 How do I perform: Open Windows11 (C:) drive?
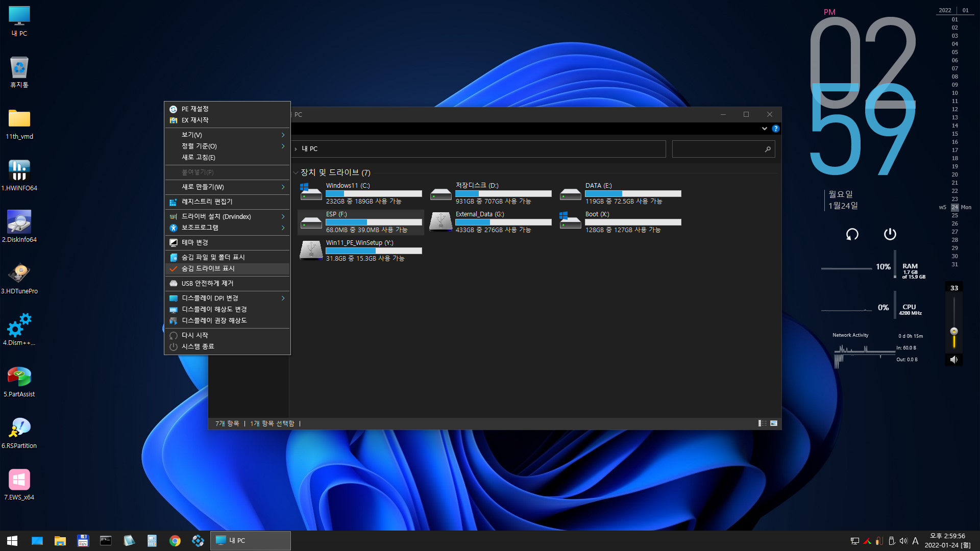[361, 193]
